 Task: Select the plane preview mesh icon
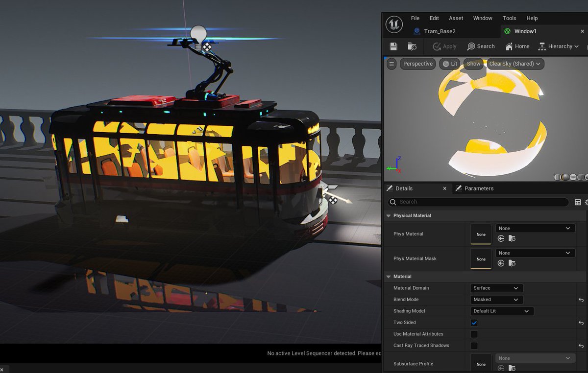coord(573,177)
